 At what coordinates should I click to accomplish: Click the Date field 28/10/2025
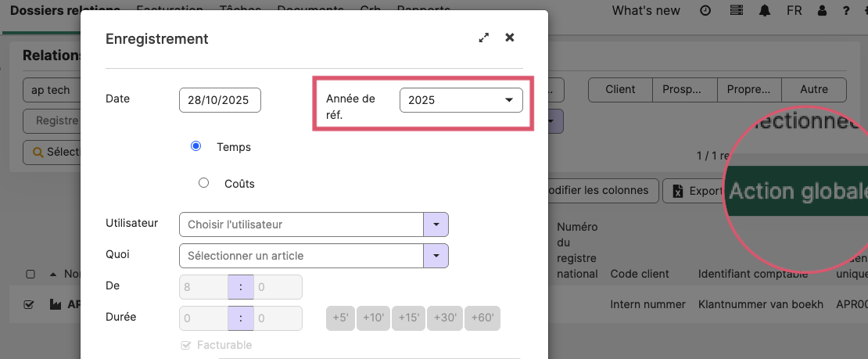click(x=220, y=100)
